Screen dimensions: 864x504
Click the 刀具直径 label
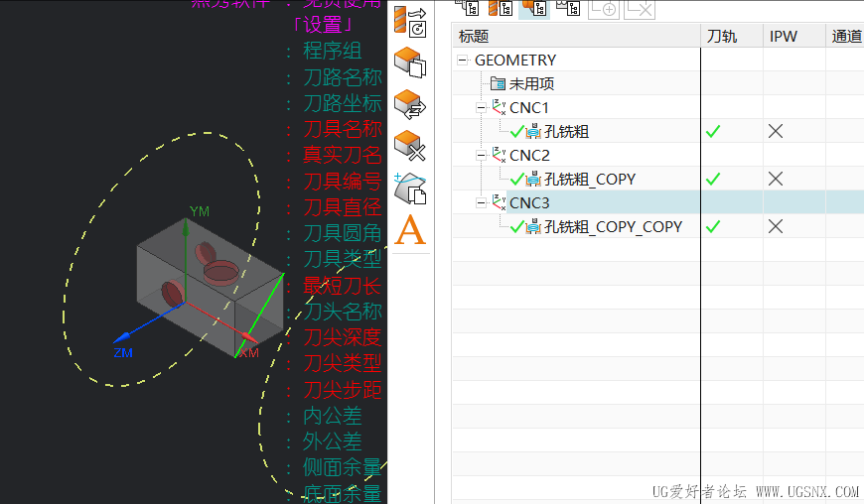[x=343, y=207]
